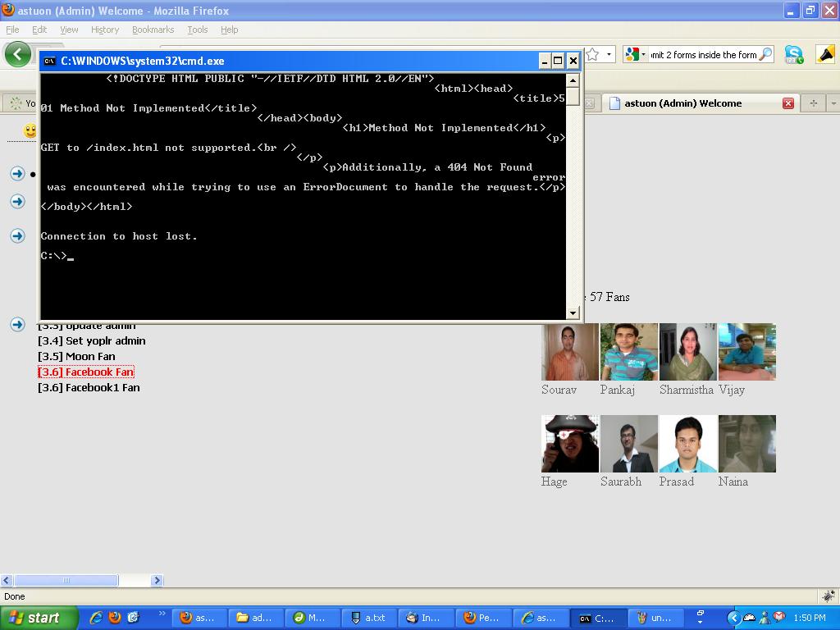840x630 pixels.
Task: Open the History menu in Firefox
Action: click(x=105, y=30)
